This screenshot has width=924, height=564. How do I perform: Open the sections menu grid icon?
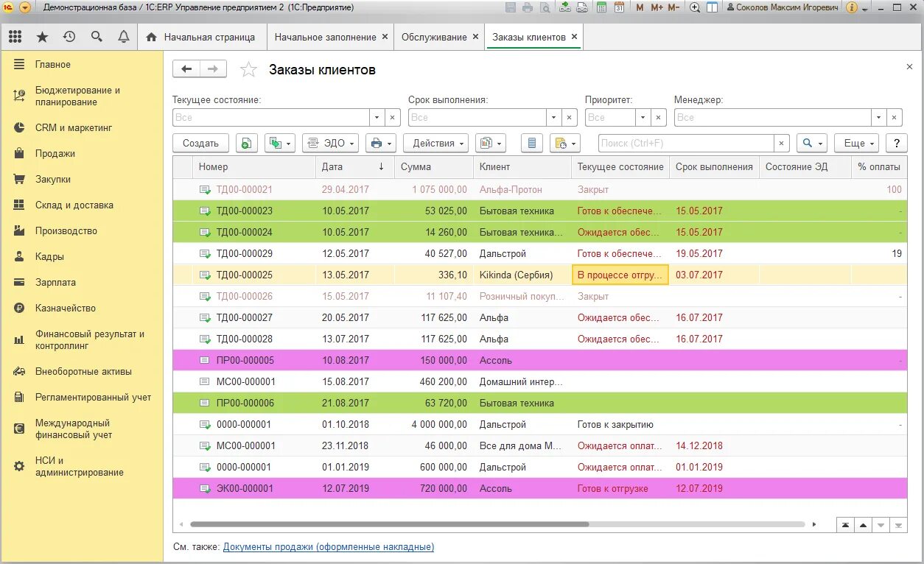tap(15, 37)
